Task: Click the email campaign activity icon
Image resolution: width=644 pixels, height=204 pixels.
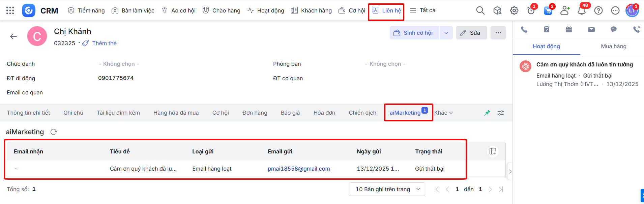Action: point(525,66)
